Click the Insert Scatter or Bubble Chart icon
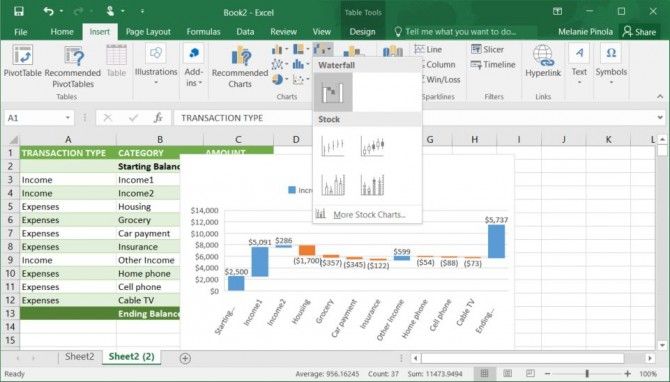This screenshot has width=670, height=382. click(x=299, y=79)
